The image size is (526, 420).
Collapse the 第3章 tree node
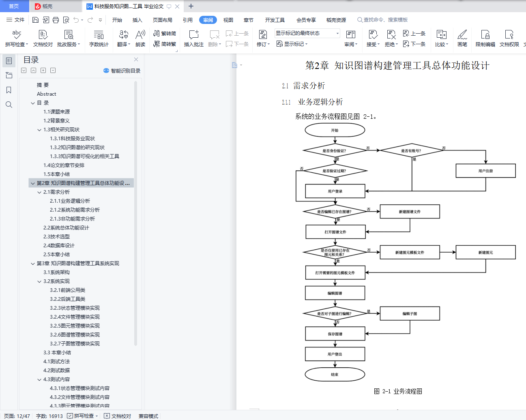tap(33, 264)
